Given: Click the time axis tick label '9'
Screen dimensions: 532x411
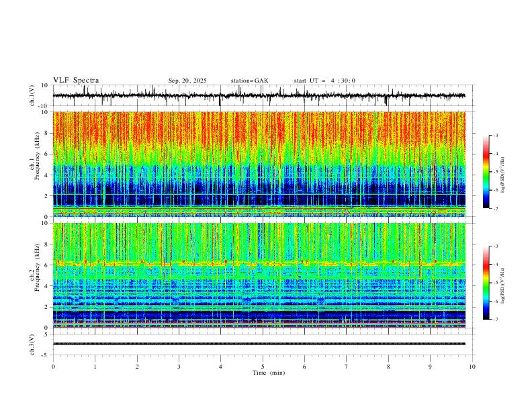Looking at the screenshot, I should click(x=430, y=367).
